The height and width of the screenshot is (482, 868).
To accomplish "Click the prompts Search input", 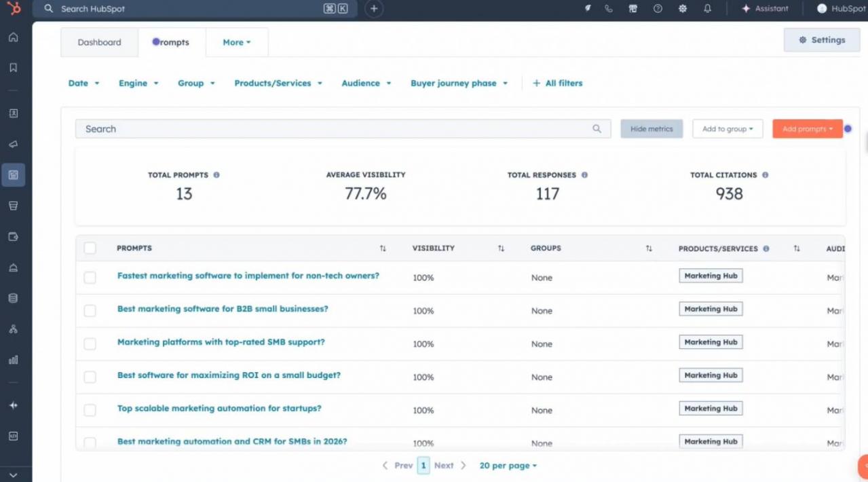I will (343, 129).
